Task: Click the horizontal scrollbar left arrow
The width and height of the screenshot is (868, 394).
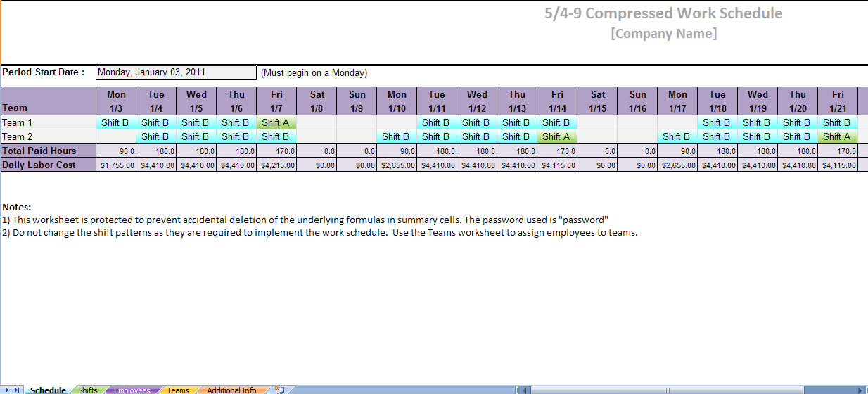Action: (525, 390)
